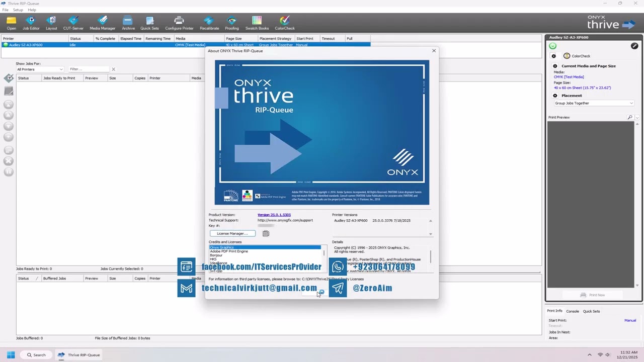This screenshot has height=362, width=644.
Task: Open the Group Jobs Together placement dropdown
Action: [x=594, y=103]
